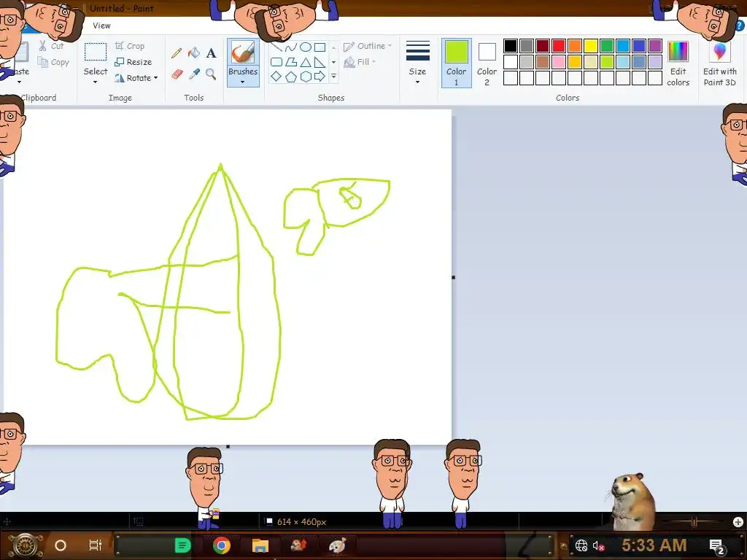Activate the Color 2 selector
The image size is (747, 560).
click(x=487, y=64)
